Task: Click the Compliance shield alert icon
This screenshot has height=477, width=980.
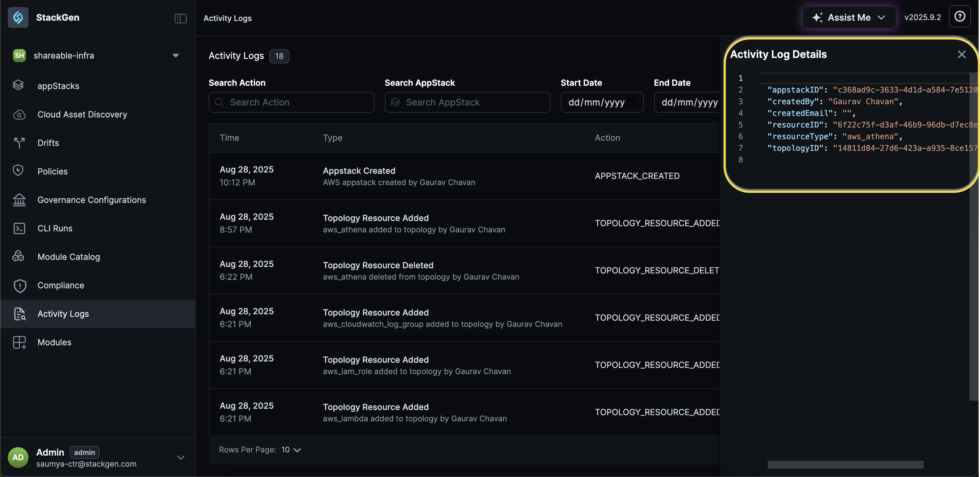Action: coord(20,286)
